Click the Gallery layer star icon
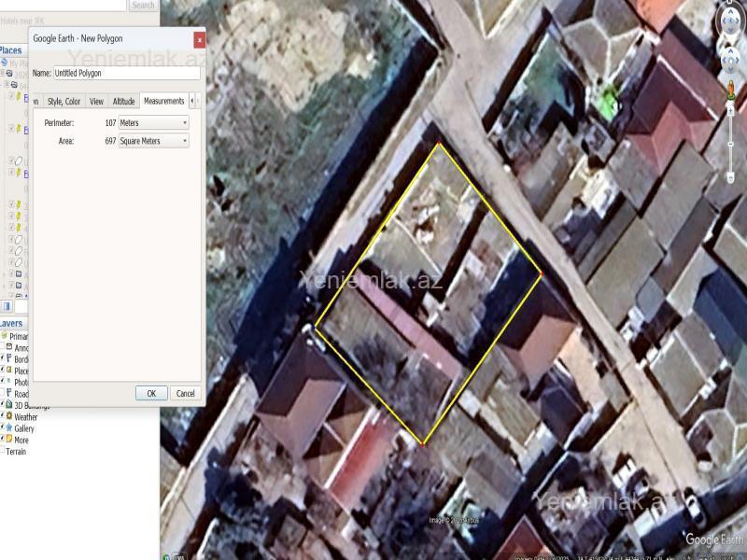747x560 pixels. point(8,428)
